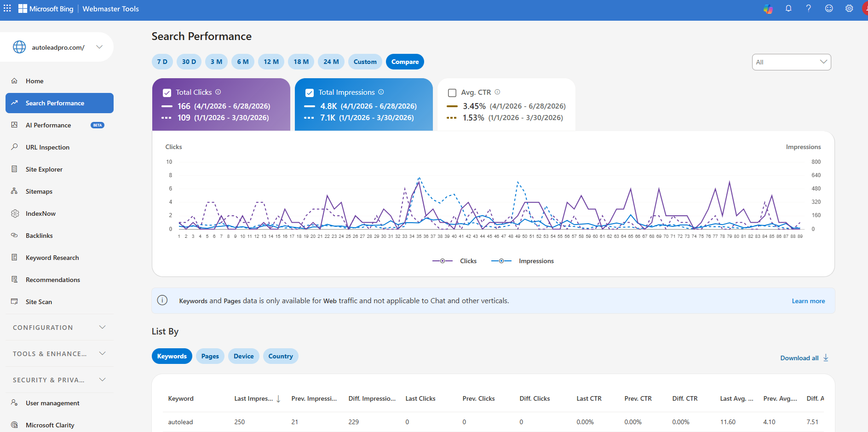Click the Prev. Clicks column header
The width and height of the screenshot is (868, 432).
tap(479, 398)
